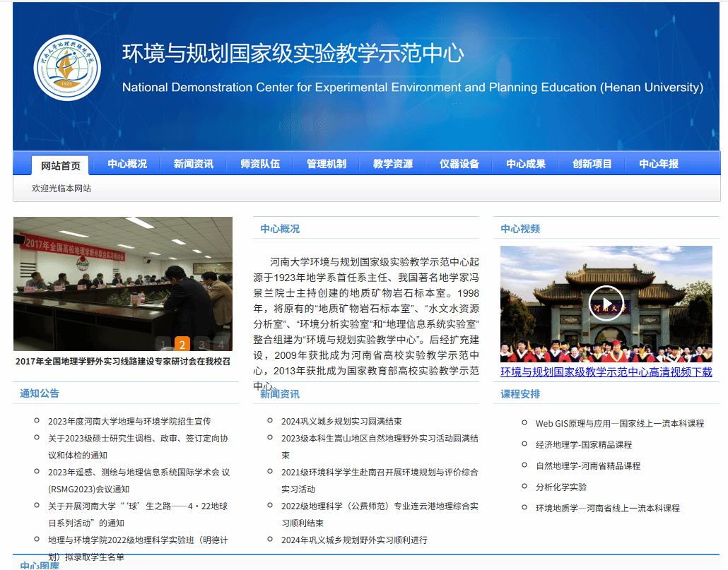Viewport: 728px width, 570px height.
Task: Open the 管理机制 navigation item
Action: pyautogui.click(x=327, y=164)
